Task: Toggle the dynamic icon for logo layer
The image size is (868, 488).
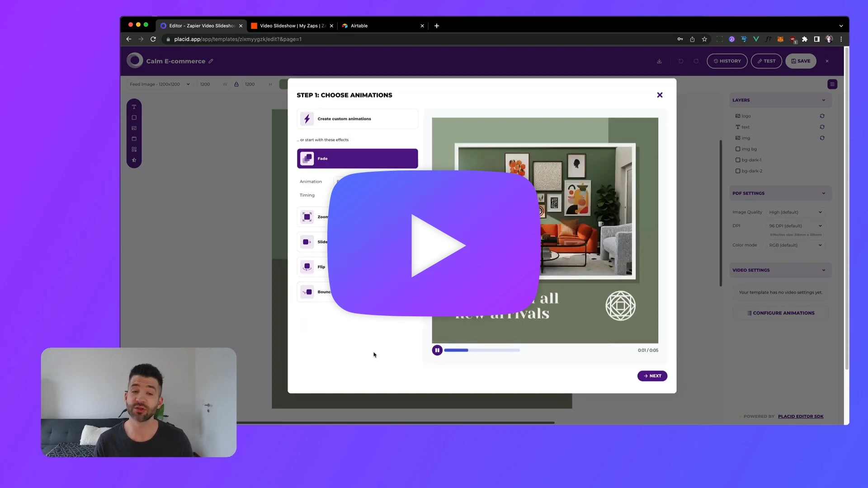Action: tap(822, 116)
